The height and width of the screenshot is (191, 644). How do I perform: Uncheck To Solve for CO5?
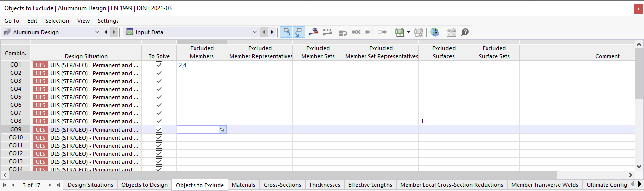pos(159,97)
